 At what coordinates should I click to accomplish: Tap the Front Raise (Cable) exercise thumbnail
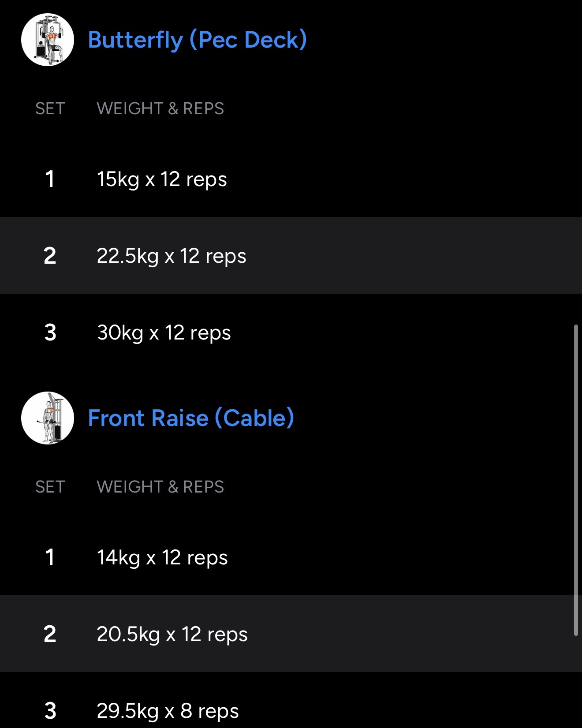coord(48,418)
